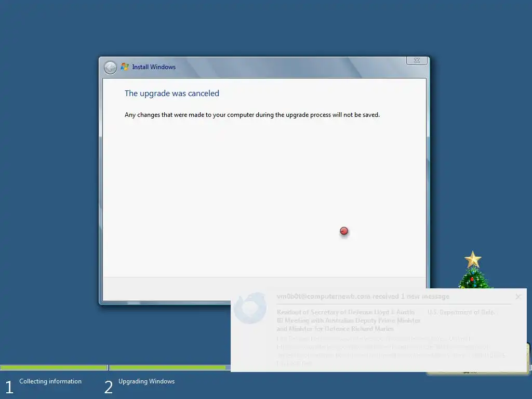The image size is (532, 399).
Task: Click the gold star atop the Christmas tree
Action: pyautogui.click(x=473, y=260)
